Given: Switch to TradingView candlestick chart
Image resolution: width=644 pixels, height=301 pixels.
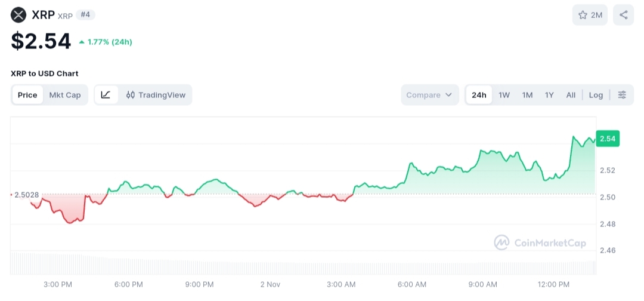Looking at the screenshot, I should [x=156, y=95].
